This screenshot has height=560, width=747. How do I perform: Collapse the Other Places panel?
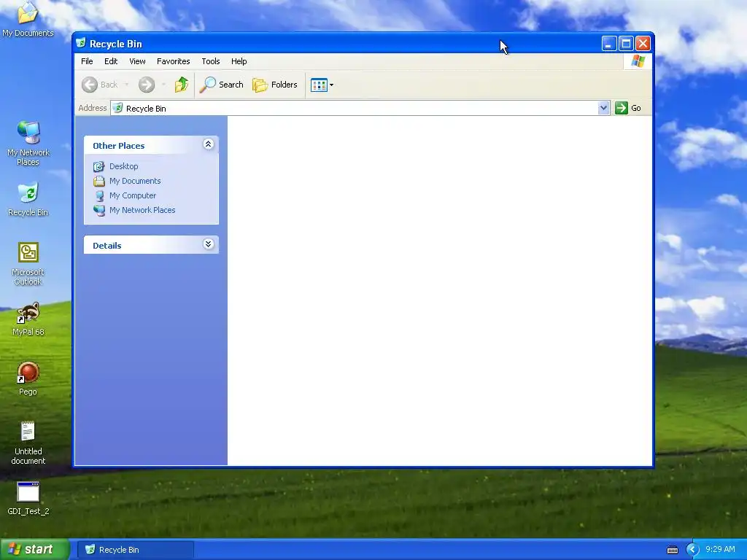pos(208,144)
